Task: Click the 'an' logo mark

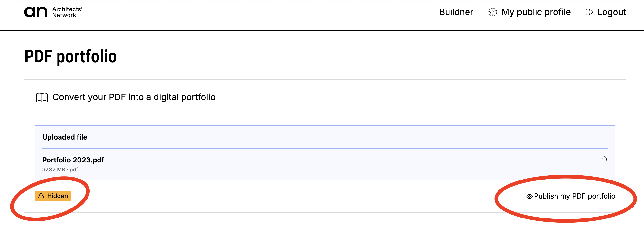Action: point(36,12)
